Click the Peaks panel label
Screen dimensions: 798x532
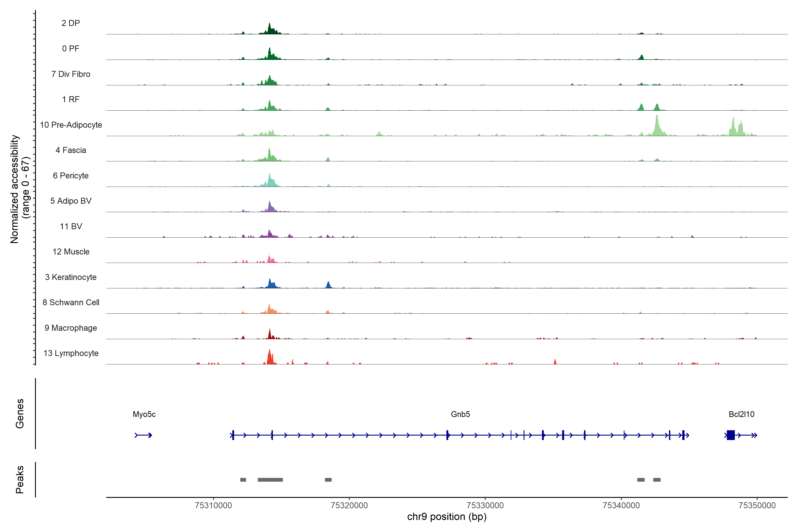pyautogui.click(x=20, y=479)
